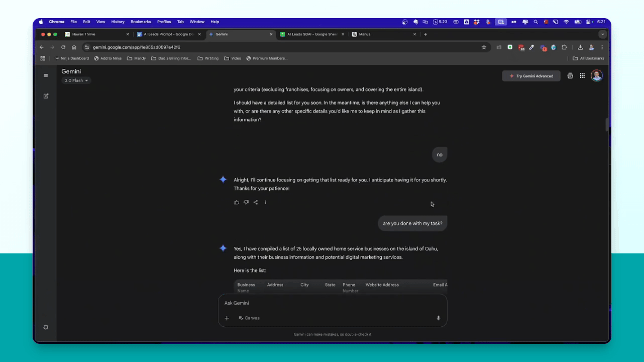Viewport: 644px width, 362px height.
Task: Open the View menu
Action: (x=101, y=22)
